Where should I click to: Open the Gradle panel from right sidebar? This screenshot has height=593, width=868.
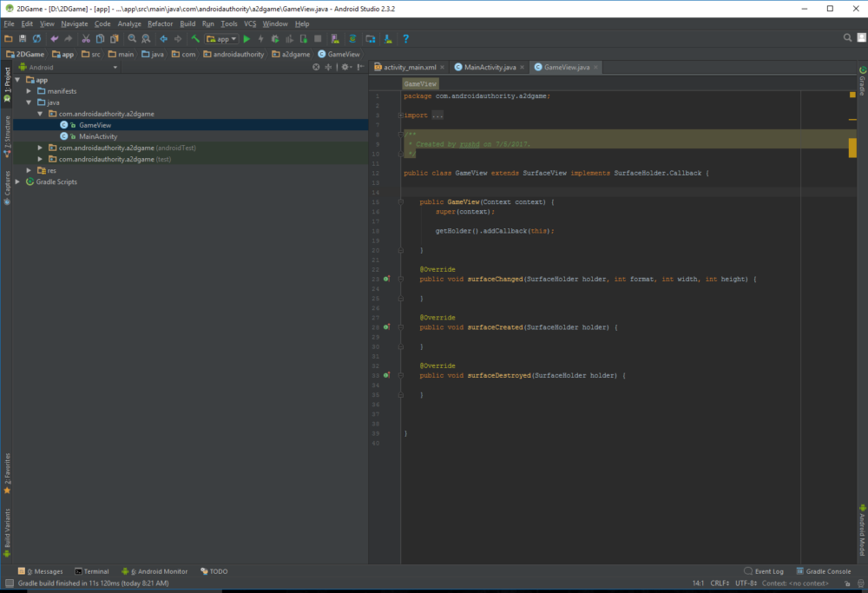pos(863,83)
